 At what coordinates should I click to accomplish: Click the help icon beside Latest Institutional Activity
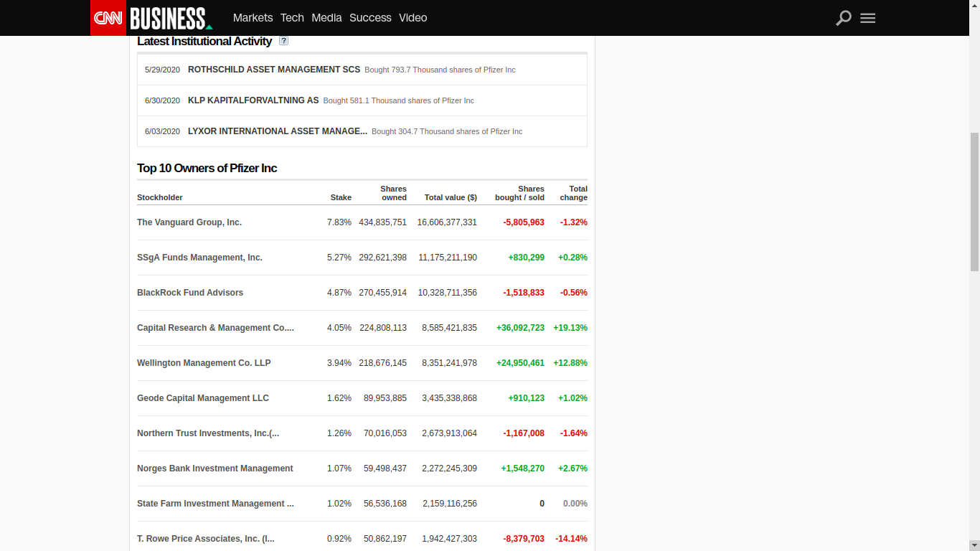point(283,41)
